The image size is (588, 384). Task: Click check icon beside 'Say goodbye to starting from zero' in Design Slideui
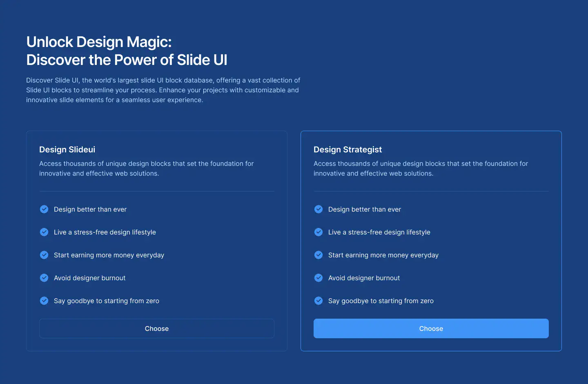pos(44,301)
